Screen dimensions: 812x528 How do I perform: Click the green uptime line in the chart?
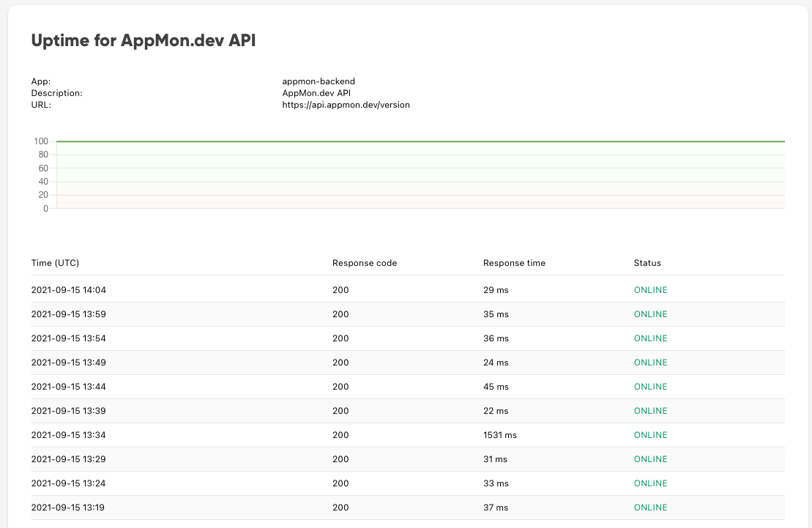pos(420,141)
